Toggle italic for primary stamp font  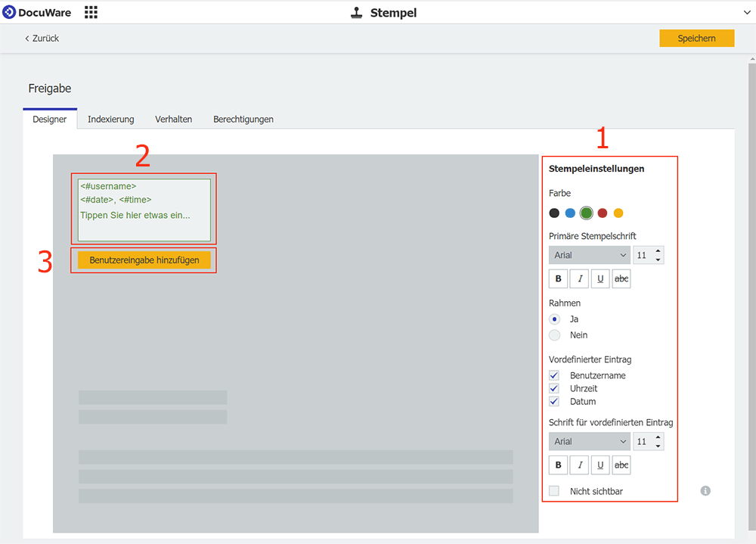(x=580, y=279)
